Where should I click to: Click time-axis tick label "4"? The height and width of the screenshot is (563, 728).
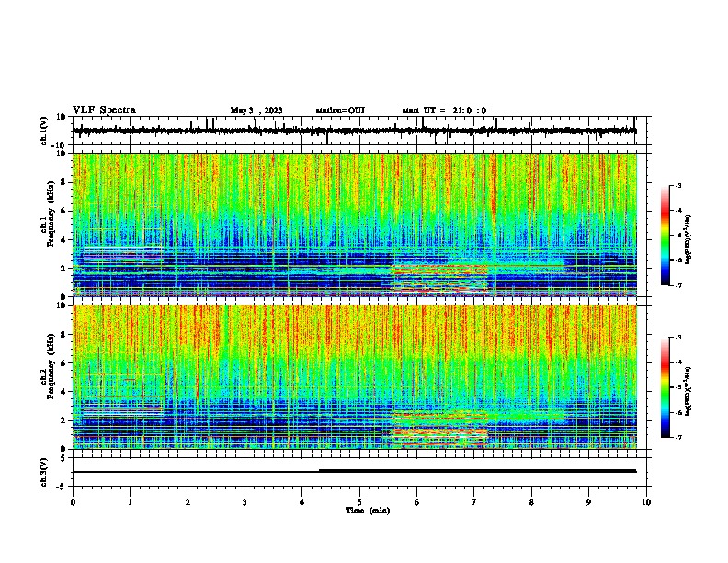coord(302,502)
